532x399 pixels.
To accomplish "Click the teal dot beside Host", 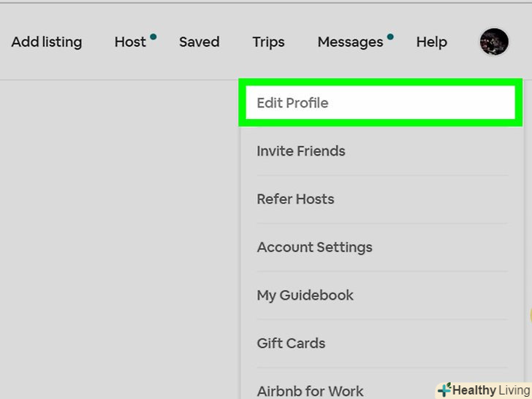I will click(153, 36).
